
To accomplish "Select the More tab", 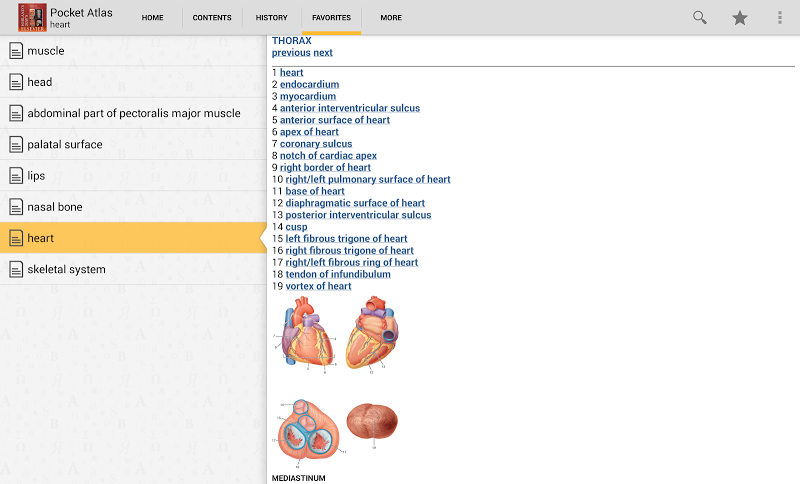I will [391, 18].
